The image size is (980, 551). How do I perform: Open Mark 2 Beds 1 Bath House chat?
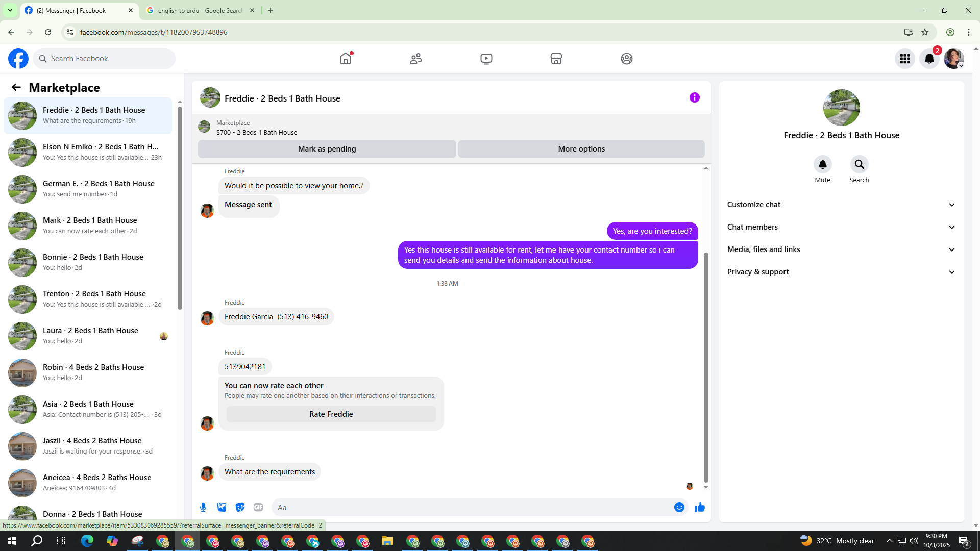pos(88,226)
